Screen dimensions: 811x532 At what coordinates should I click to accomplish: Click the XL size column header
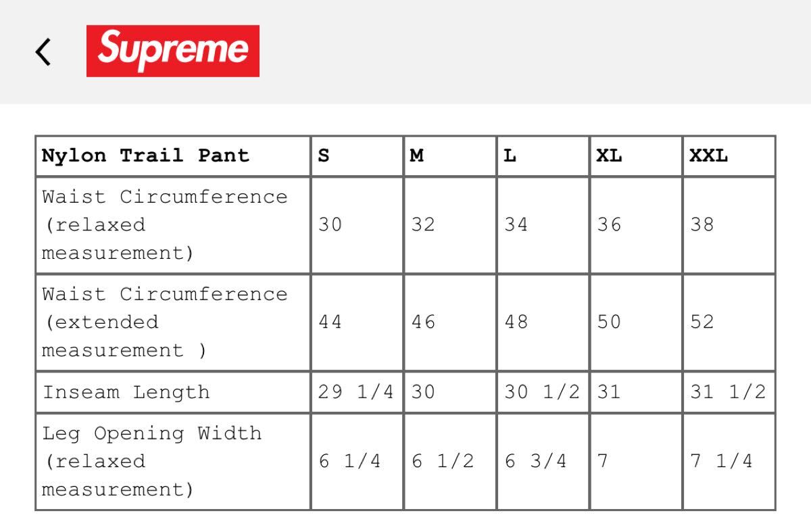[636, 156]
